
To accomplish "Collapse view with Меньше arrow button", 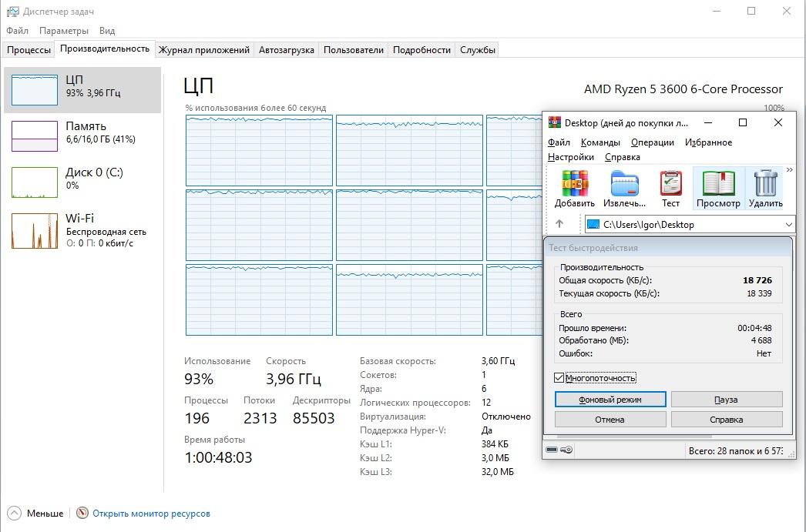I will (x=15, y=513).
